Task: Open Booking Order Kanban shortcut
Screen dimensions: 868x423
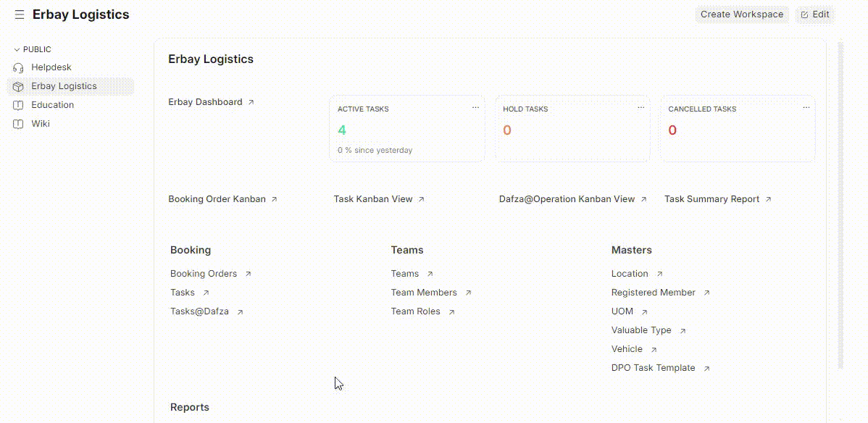Action: tap(217, 199)
